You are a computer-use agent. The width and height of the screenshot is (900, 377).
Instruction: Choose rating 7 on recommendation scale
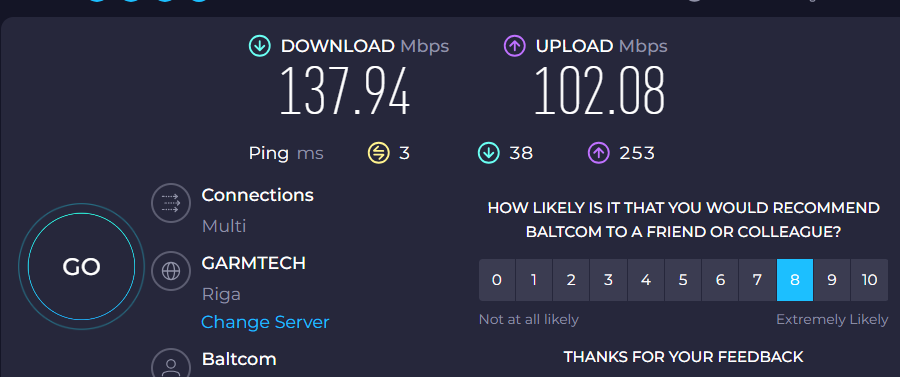758,280
